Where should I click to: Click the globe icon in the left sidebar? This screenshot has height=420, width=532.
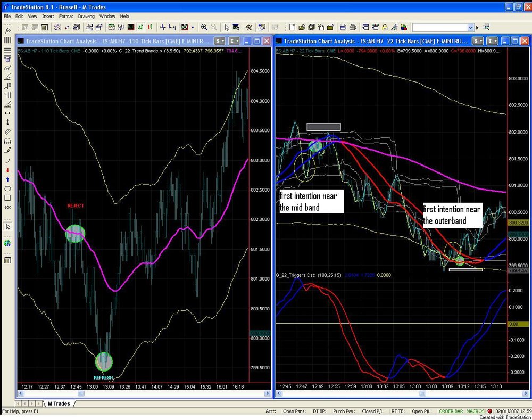[x=7, y=243]
